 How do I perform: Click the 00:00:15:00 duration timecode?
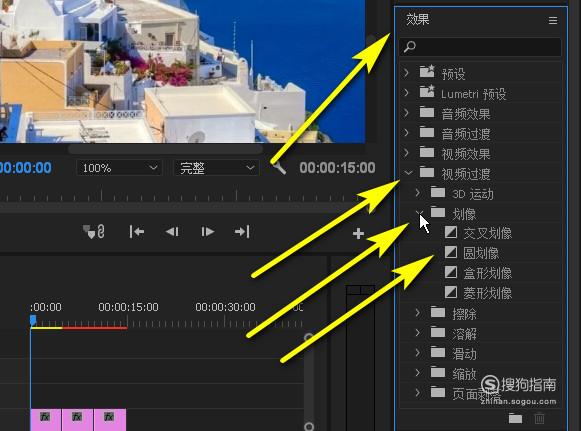(x=337, y=168)
